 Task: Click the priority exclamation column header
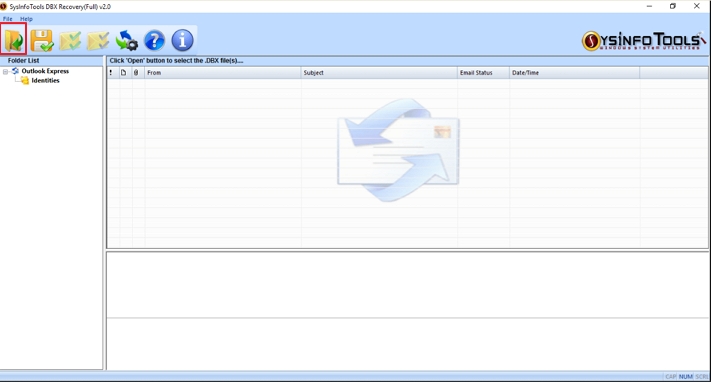point(111,73)
